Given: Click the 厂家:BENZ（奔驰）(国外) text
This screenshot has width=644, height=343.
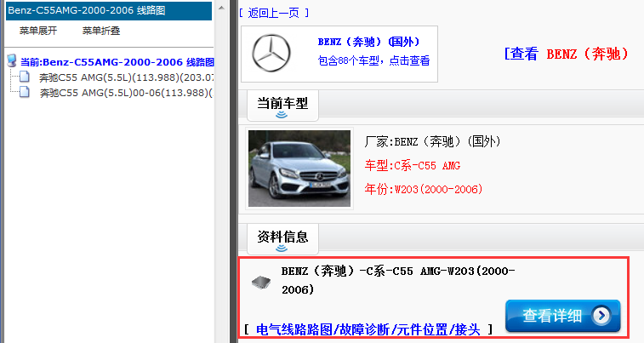Looking at the screenshot, I should [x=432, y=142].
